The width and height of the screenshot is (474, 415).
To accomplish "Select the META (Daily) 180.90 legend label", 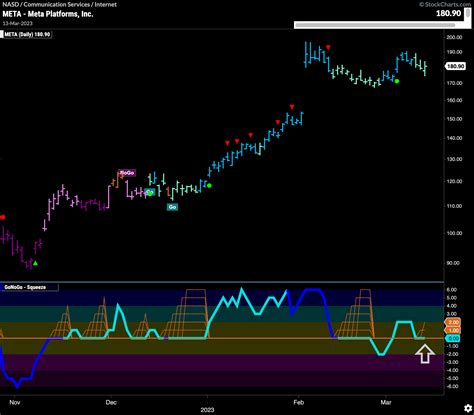I will pyautogui.click(x=27, y=34).
